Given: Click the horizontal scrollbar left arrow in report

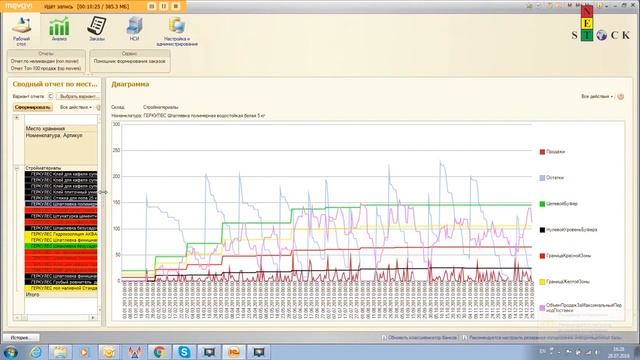Looking at the screenshot, I should (x=17, y=318).
